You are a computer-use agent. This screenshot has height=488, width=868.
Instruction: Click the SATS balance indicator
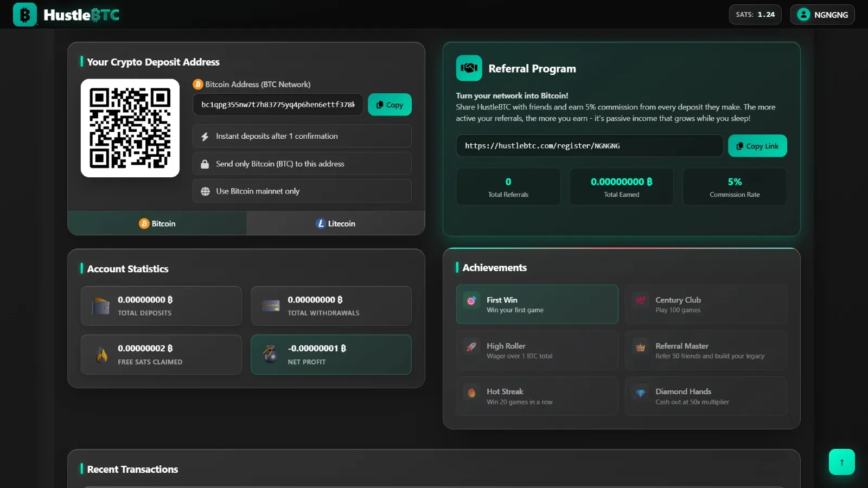[755, 15]
